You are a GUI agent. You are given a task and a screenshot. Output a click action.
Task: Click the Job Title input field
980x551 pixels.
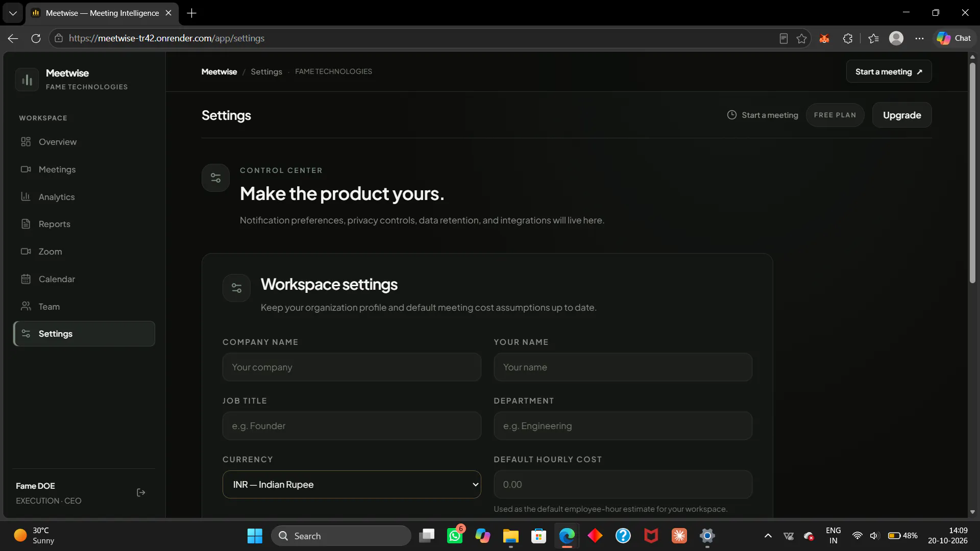click(x=352, y=426)
